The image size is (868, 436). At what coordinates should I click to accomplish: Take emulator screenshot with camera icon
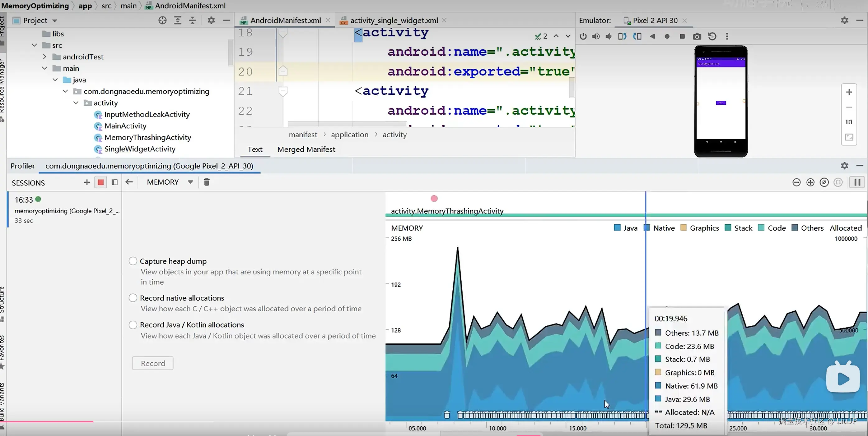(697, 36)
